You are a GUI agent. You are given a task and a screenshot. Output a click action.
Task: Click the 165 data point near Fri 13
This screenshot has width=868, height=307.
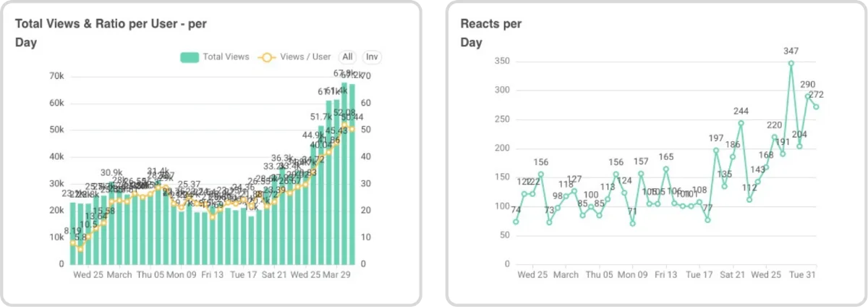(666, 169)
